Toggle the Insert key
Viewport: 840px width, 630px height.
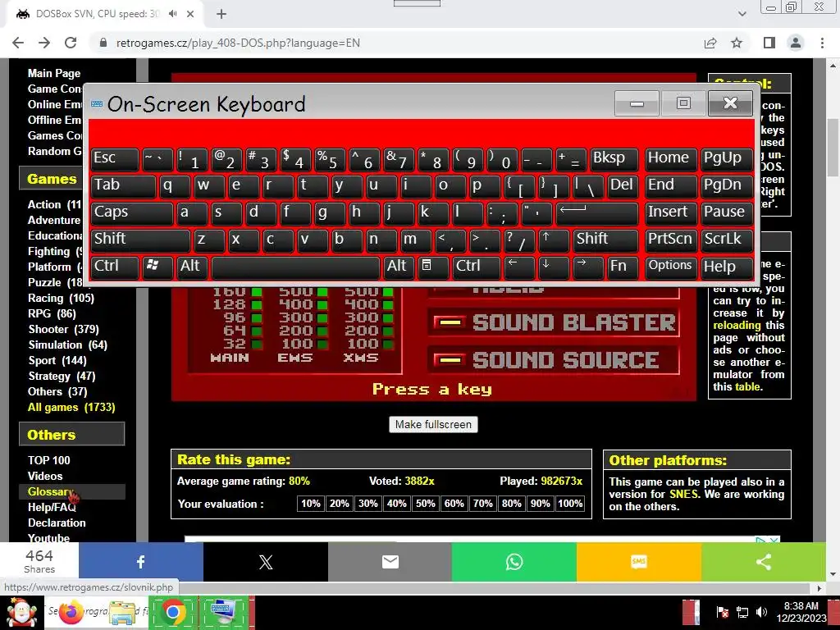[671, 213]
